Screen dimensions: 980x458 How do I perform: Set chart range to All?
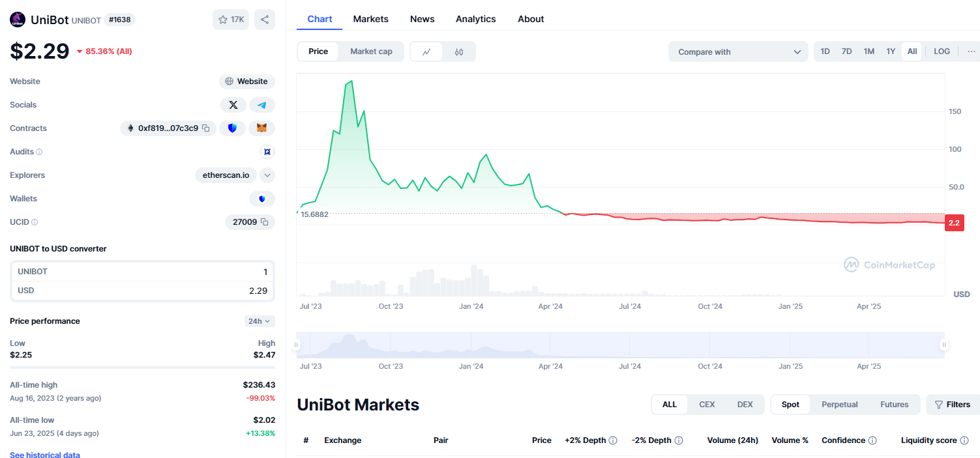[912, 51]
